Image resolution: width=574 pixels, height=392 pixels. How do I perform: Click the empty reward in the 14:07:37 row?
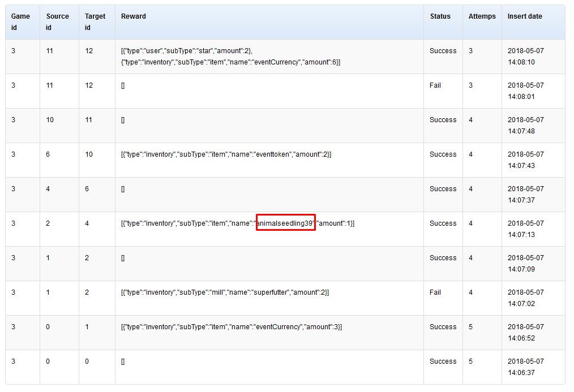(123, 189)
